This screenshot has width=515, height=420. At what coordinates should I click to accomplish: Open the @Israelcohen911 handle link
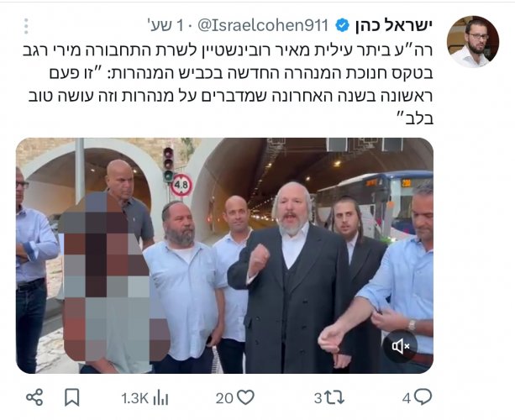pos(262,25)
